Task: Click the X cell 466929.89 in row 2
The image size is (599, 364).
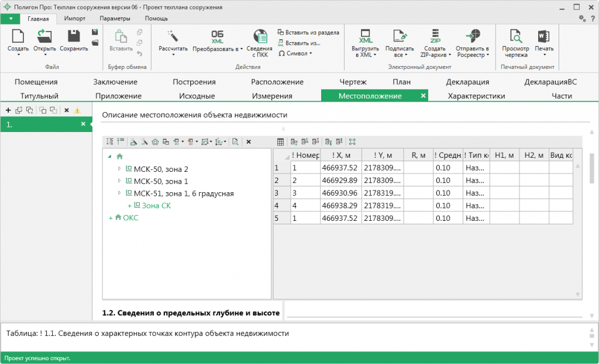Action: (x=341, y=180)
